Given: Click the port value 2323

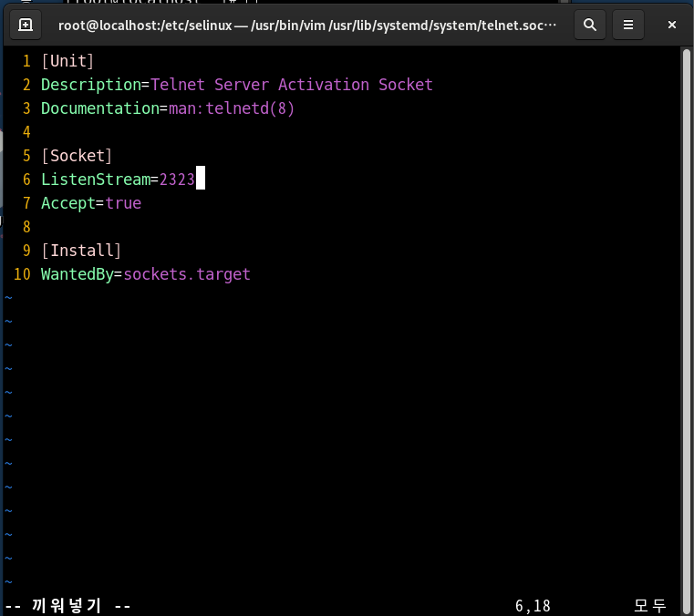Looking at the screenshot, I should (x=177, y=180).
